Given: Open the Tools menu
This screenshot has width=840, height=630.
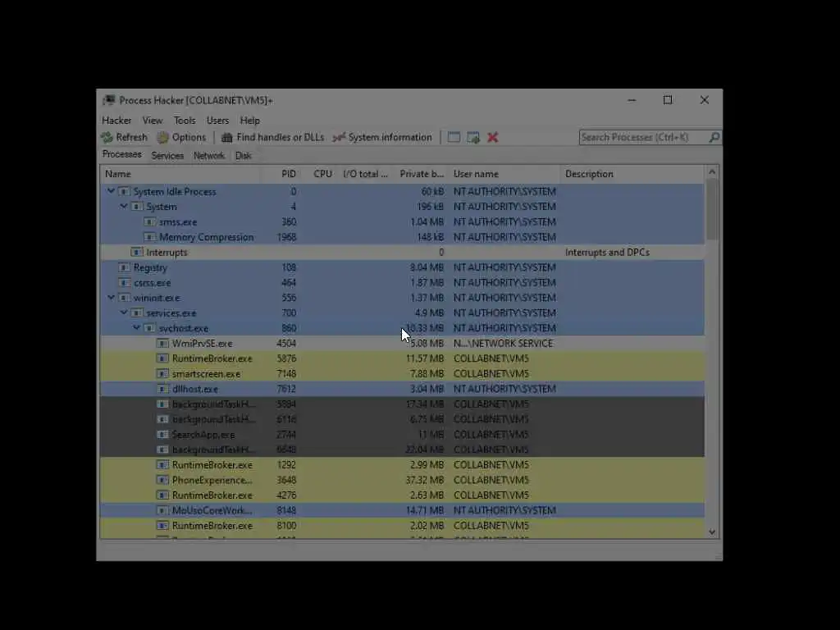Looking at the screenshot, I should pyautogui.click(x=185, y=121).
